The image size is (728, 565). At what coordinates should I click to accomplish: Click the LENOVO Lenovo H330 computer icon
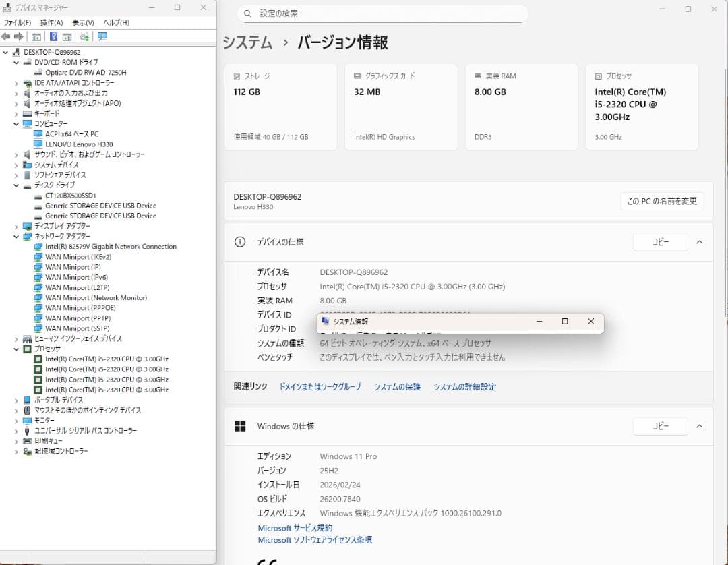(38, 144)
